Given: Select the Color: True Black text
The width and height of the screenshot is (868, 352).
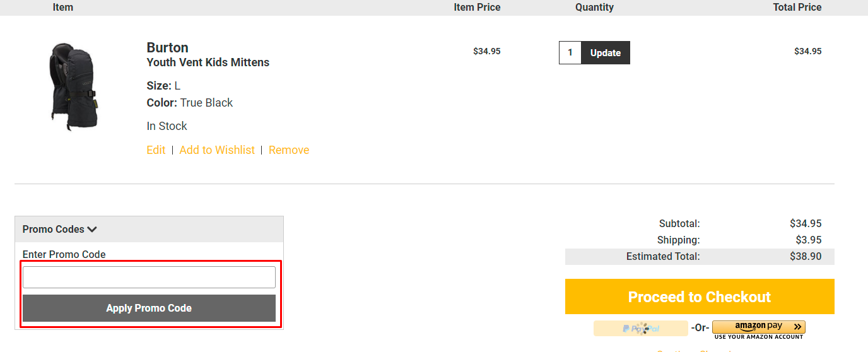Looking at the screenshot, I should tap(190, 103).
